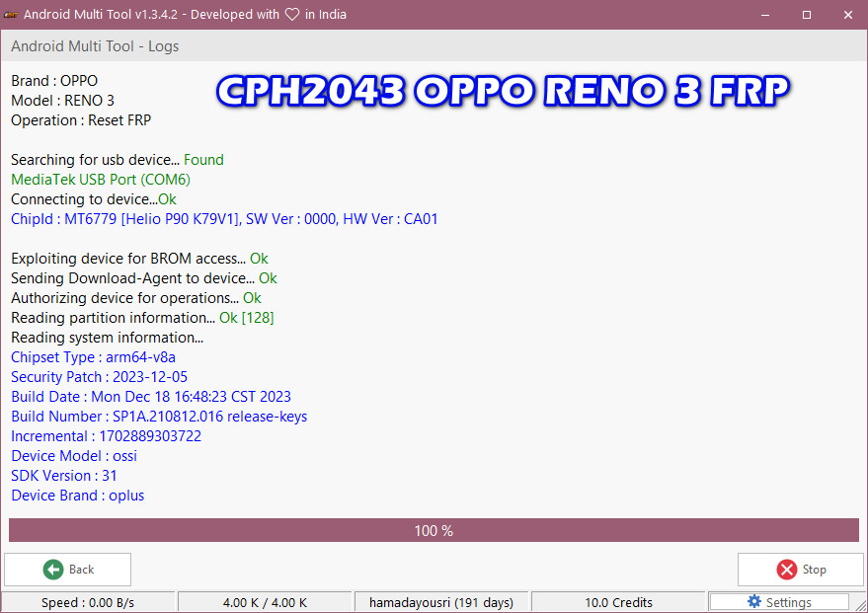Click Device Brand : oplus line
The image size is (868, 613).
77,496
